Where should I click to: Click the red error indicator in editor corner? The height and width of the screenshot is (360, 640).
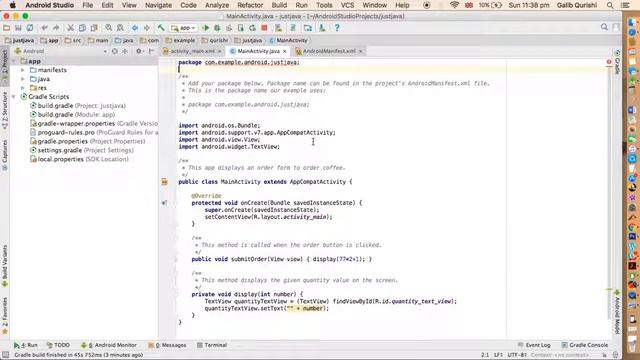coord(609,62)
